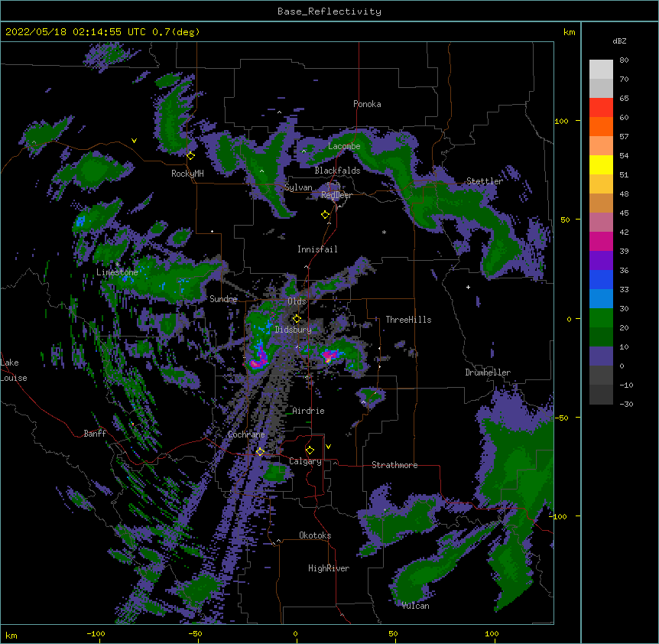Screen dimensions: 659x644
Task: Select the purple 10 dBZ color swatch
Action: pos(601,356)
